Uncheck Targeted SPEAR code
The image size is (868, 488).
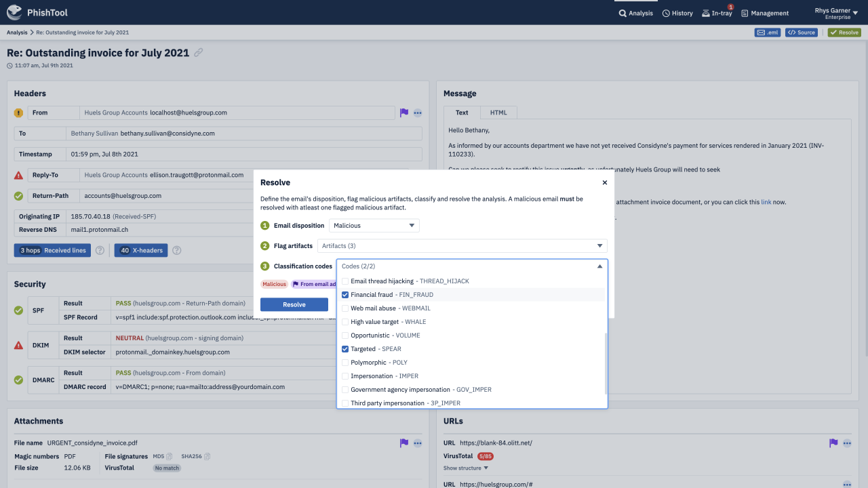[345, 349]
